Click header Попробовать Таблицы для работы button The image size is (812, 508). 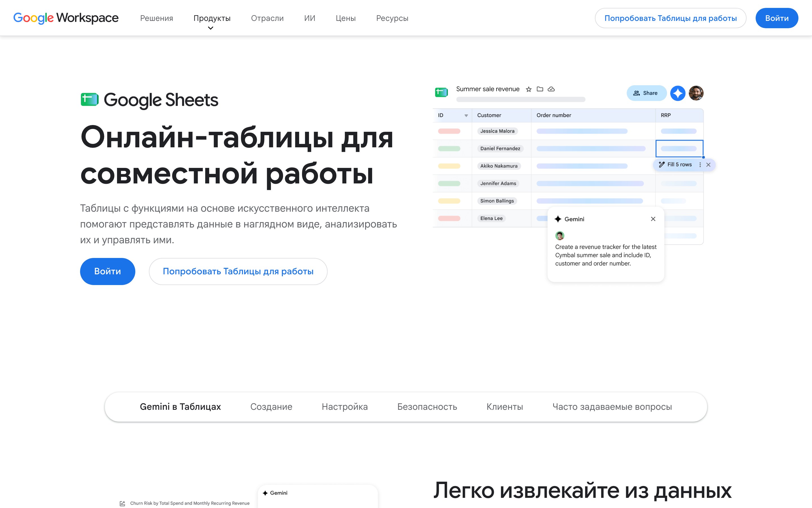[670, 18]
